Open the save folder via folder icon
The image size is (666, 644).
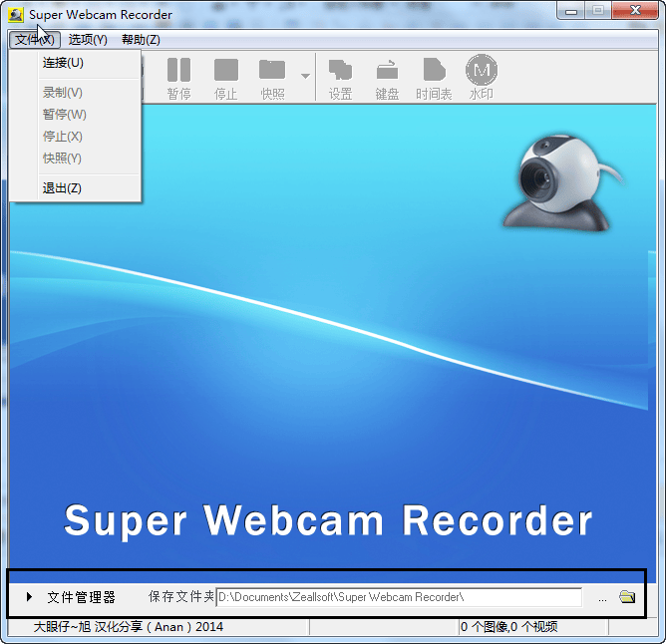627,597
